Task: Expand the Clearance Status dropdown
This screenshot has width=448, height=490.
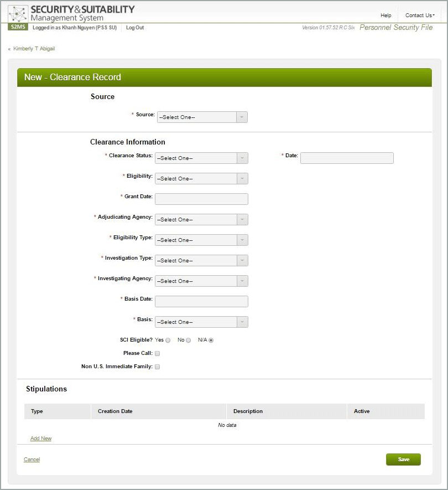Action: [x=201, y=158]
